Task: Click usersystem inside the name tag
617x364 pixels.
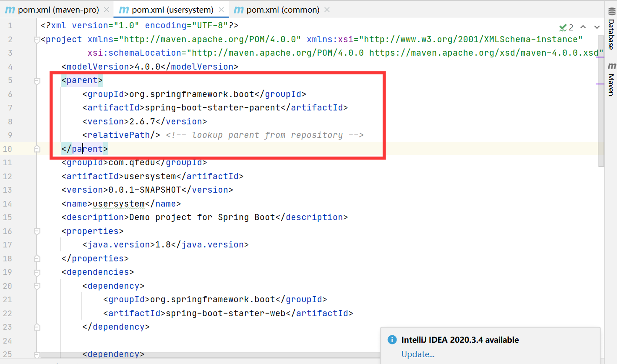Action: pyautogui.click(x=119, y=204)
